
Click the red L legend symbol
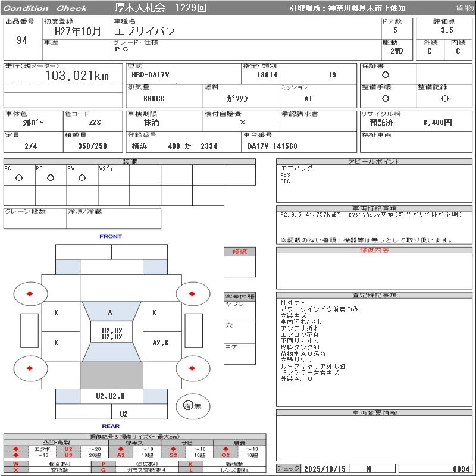click(x=190, y=470)
